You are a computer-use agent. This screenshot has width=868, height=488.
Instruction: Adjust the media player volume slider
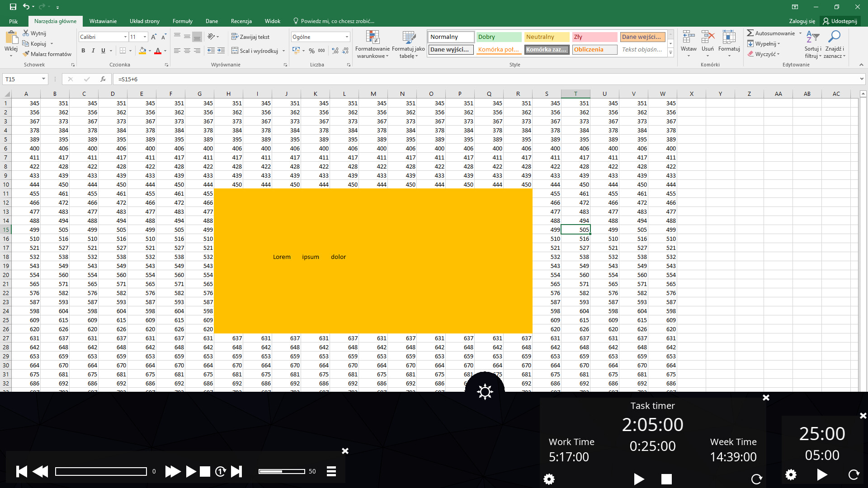click(282, 471)
